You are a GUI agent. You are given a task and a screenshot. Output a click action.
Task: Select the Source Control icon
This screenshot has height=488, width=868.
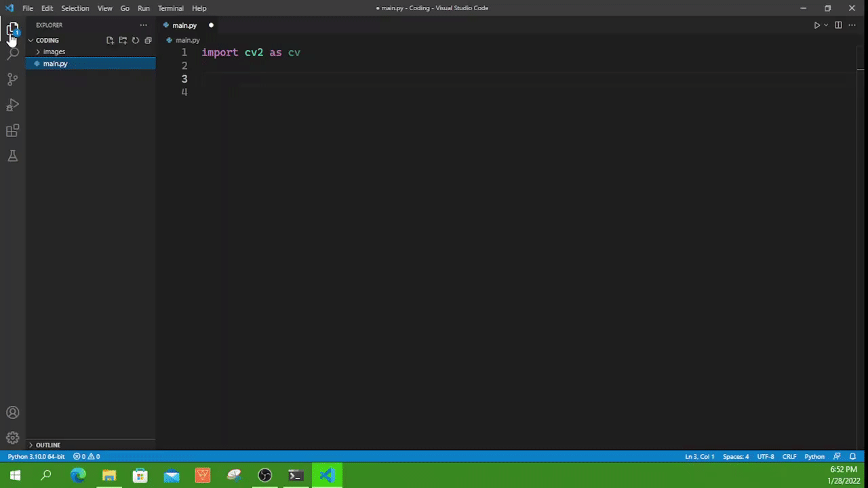pyautogui.click(x=12, y=79)
